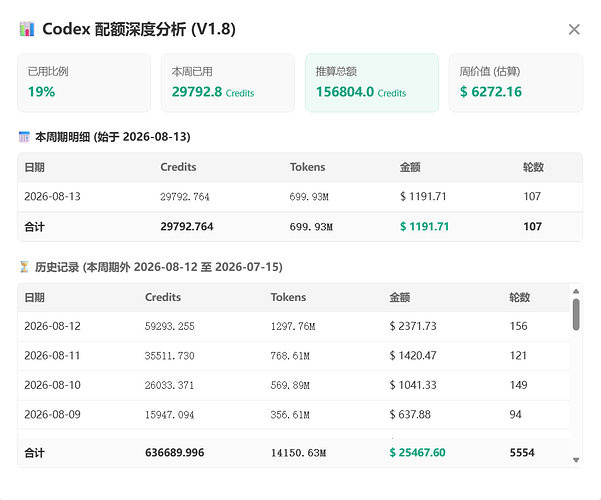The width and height of the screenshot is (601, 500).
Task: Click the $ 1420.47 amount cell
Action: 413,356
